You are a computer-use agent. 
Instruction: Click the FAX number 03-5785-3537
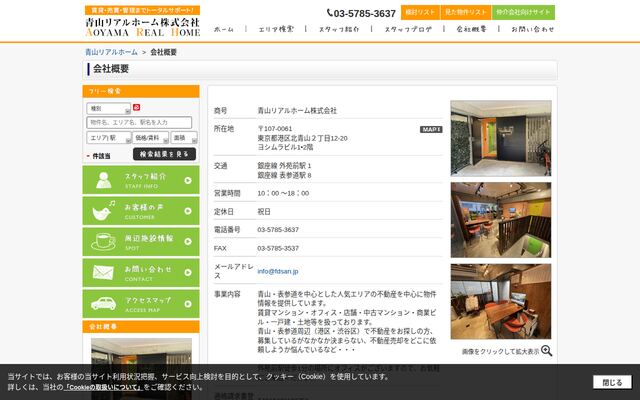(278, 248)
